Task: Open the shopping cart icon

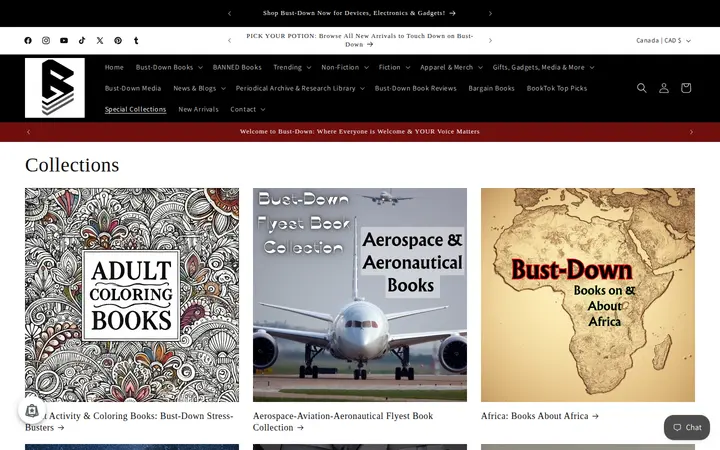Action: (x=686, y=88)
